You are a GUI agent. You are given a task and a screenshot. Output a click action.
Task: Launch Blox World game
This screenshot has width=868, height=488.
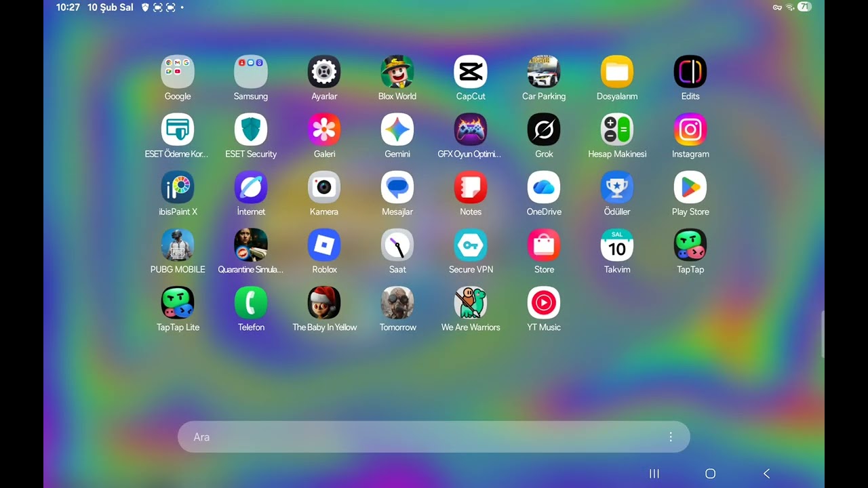[x=397, y=72]
